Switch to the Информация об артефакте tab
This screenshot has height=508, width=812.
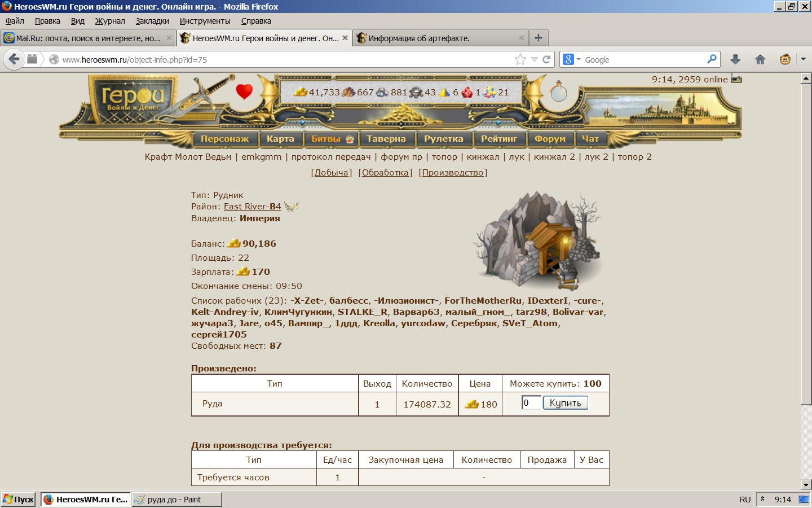[418, 38]
